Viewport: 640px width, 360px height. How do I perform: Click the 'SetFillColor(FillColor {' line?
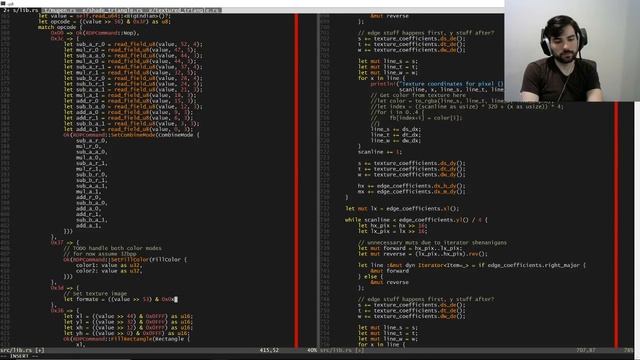[125, 260]
